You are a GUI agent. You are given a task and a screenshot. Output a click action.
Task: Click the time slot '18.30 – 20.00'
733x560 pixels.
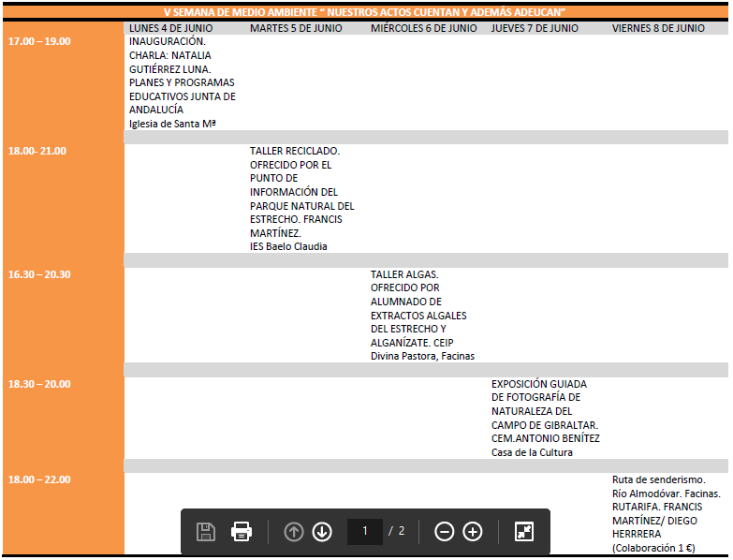click(x=39, y=385)
